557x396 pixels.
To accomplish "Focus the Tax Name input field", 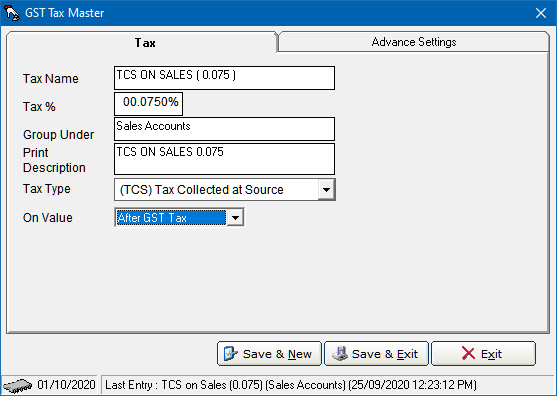I will click(x=224, y=78).
